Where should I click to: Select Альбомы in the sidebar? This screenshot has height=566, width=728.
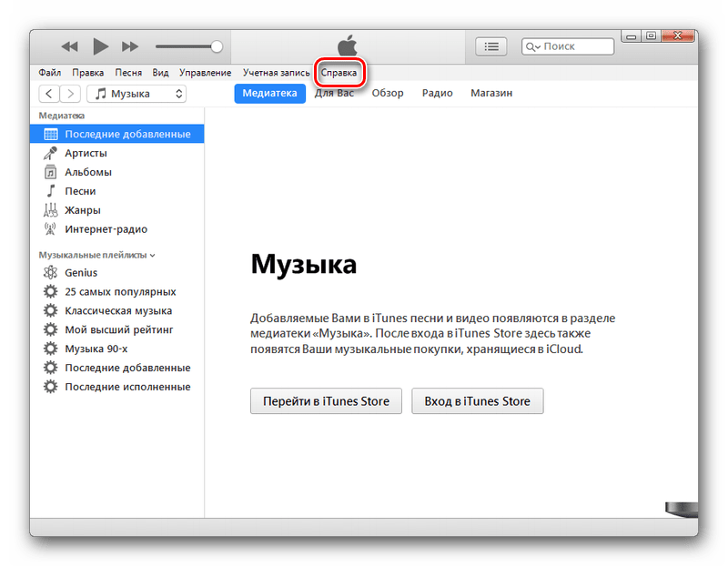[117, 172]
